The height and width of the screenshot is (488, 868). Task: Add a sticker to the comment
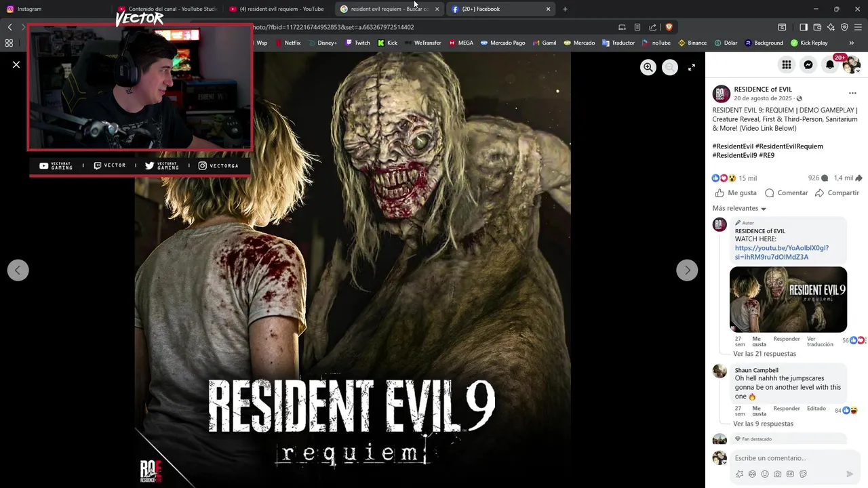804,474
